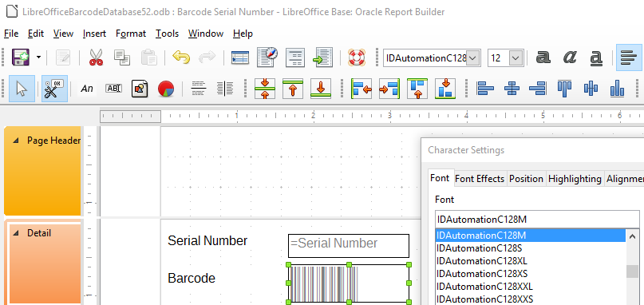Click the Redo arrow
644x305 pixels.
point(207,57)
